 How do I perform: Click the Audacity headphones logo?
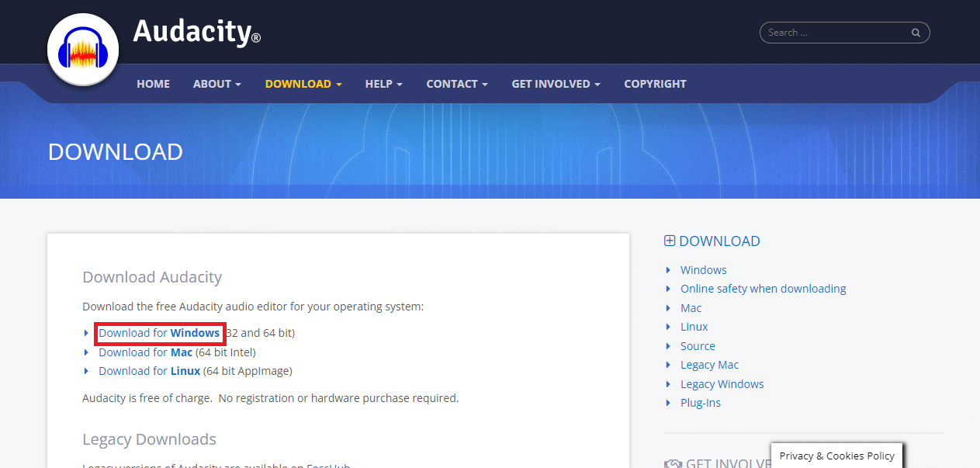tap(82, 52)
